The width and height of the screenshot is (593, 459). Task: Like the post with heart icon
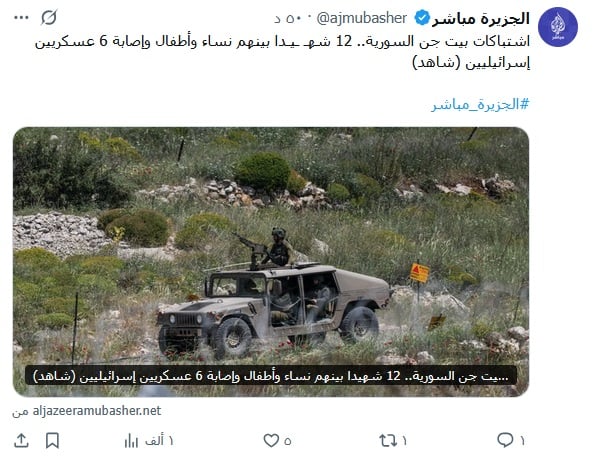tap(271, 440)
